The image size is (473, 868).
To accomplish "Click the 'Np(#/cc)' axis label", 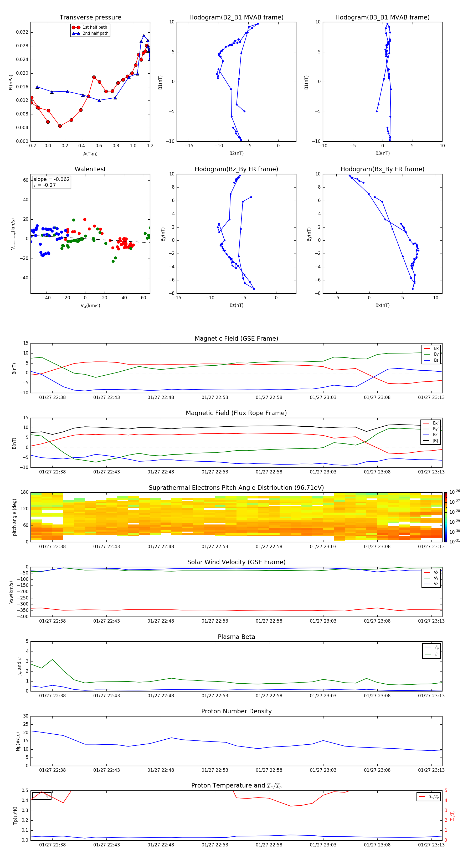I will coord(18,741).
